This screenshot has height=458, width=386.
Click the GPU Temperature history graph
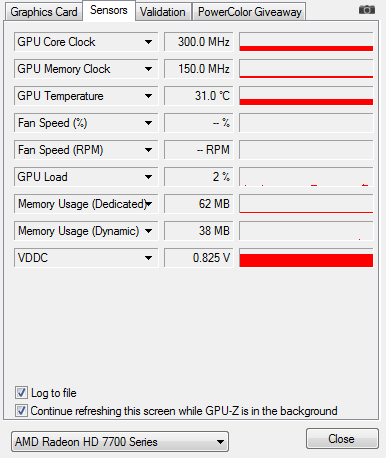[x=306, y=96]
